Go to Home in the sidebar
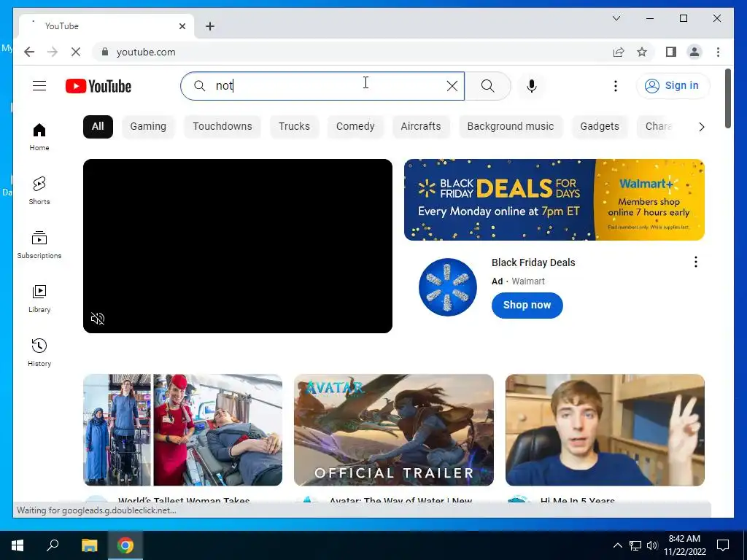Image resolution: width=747 pixels, height=560 pixels. [x=39, y=136]
